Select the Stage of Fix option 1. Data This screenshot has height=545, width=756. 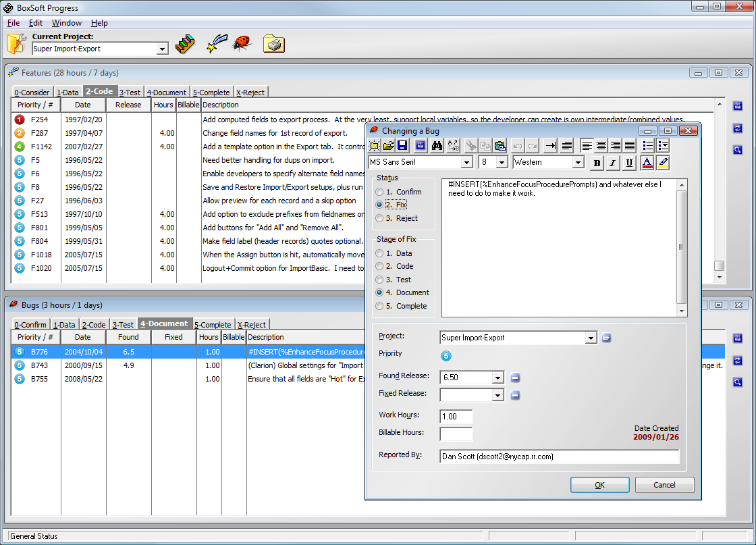(394, 254)
